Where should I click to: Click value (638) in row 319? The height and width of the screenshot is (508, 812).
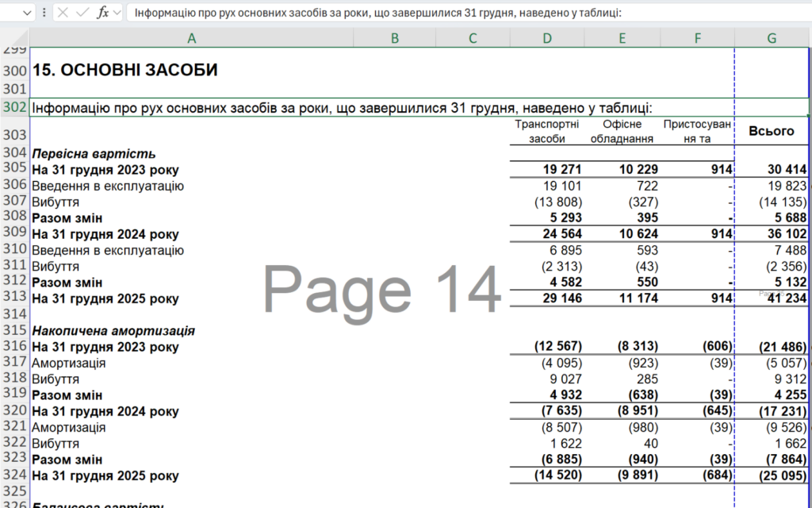tap(643, 395)
